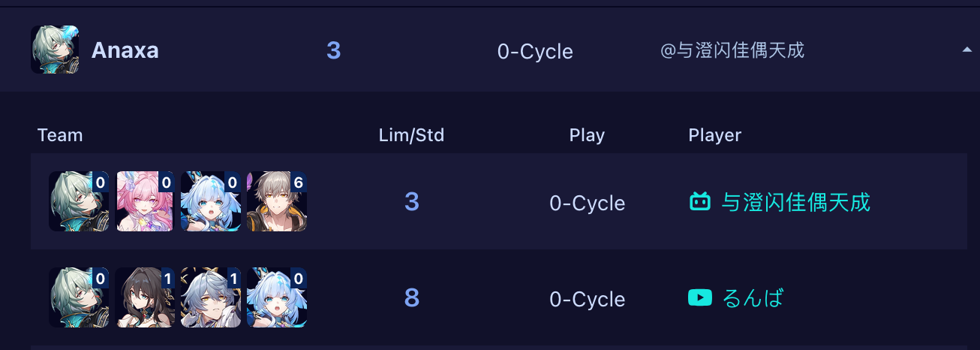Click the YouTube icon beside るんば
980x350 pixels.
(x=699, y=297)
